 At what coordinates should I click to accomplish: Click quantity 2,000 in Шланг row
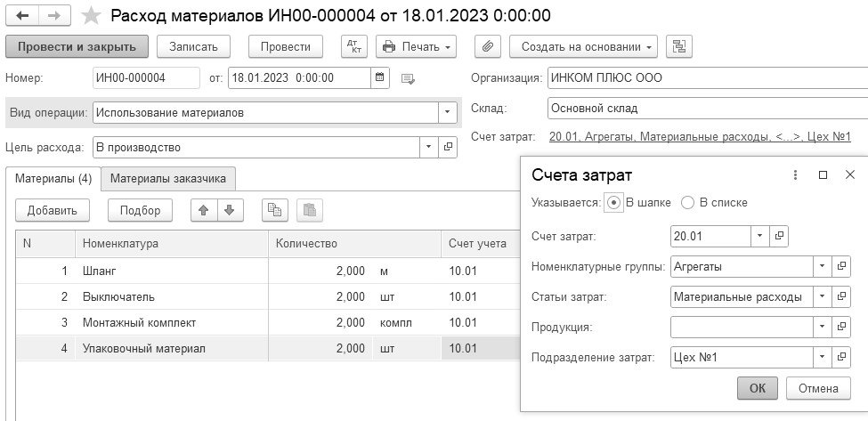click(x=351, y=271)
